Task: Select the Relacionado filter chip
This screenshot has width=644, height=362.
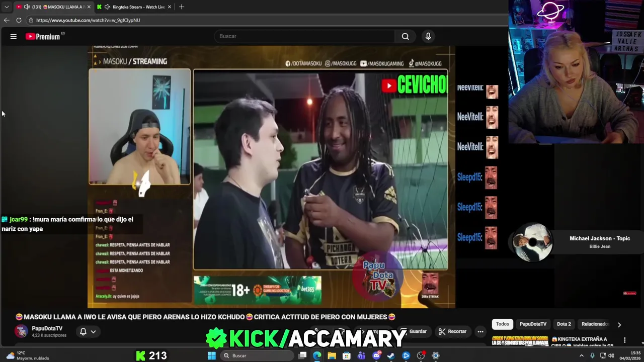Action: point(595,324)
